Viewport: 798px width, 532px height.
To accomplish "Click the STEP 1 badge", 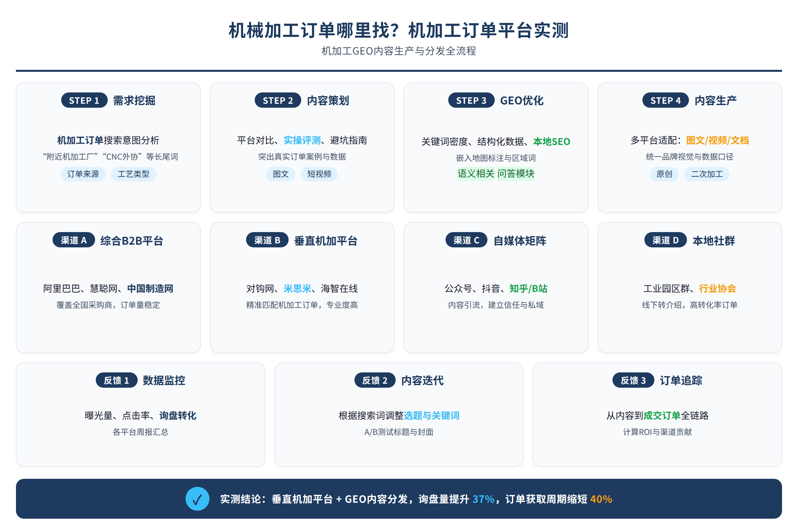I will pos(84,100).
